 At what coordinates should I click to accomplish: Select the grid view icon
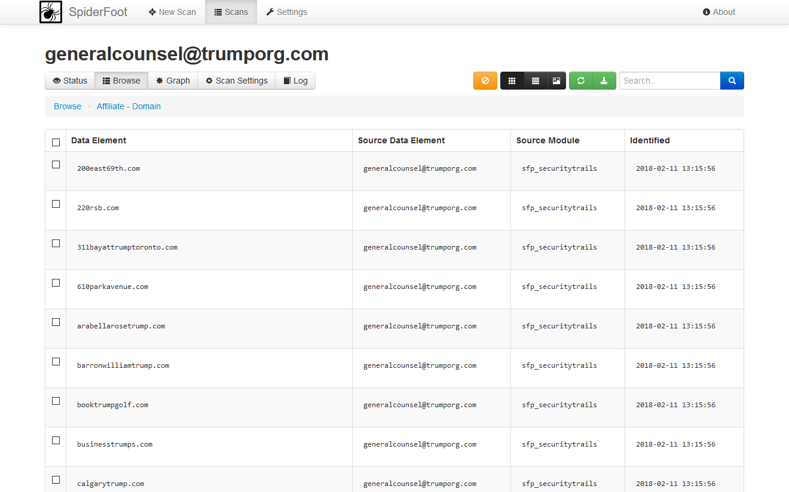point(512,80)
